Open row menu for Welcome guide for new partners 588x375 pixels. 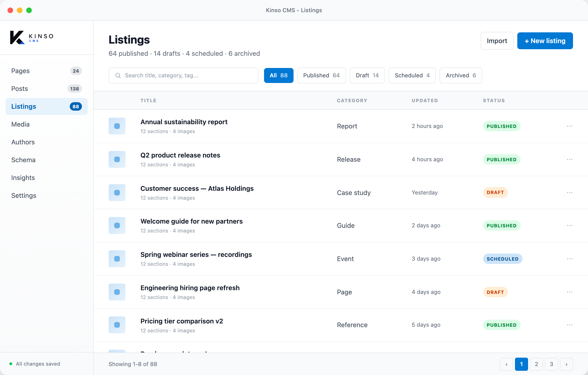click(570, 225)
